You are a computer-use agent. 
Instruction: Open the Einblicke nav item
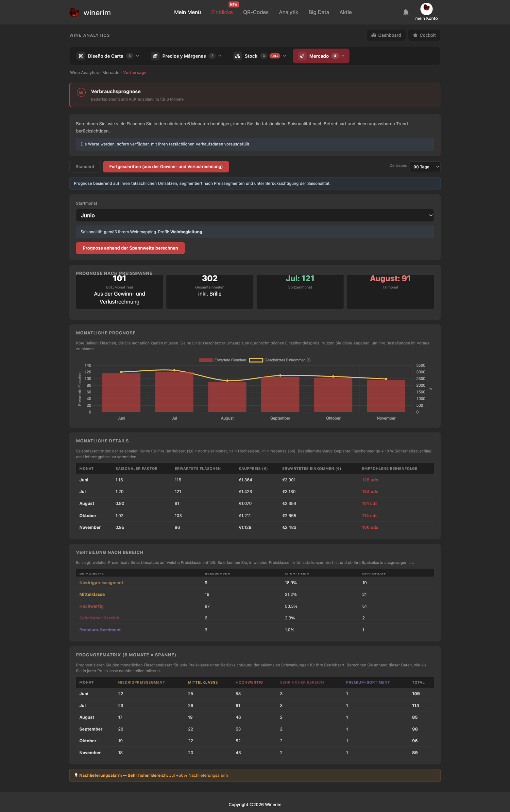pyautogui.click(x=222, y=12)
